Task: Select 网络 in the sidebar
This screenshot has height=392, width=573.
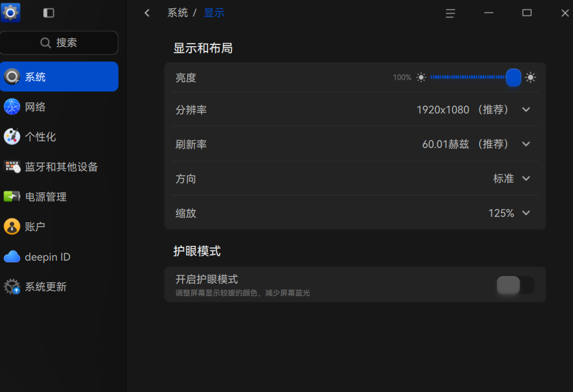Action: tap(59, 107)
